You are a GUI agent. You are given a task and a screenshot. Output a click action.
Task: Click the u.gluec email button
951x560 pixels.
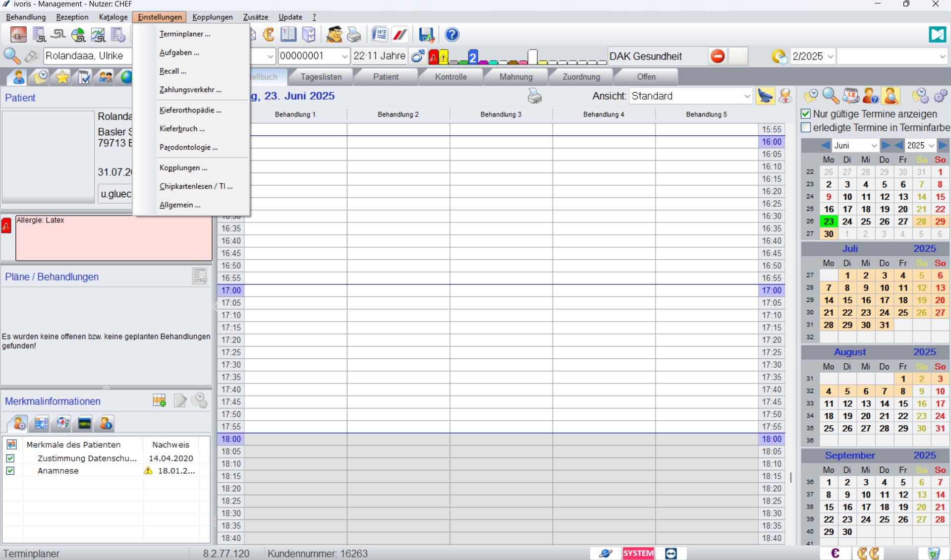(115, 194)
